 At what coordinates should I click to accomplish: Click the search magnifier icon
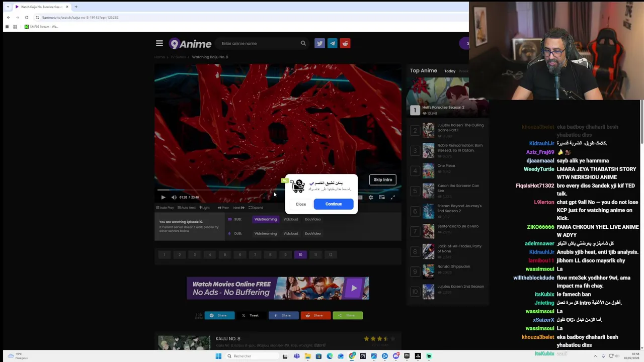pos(303,43)
